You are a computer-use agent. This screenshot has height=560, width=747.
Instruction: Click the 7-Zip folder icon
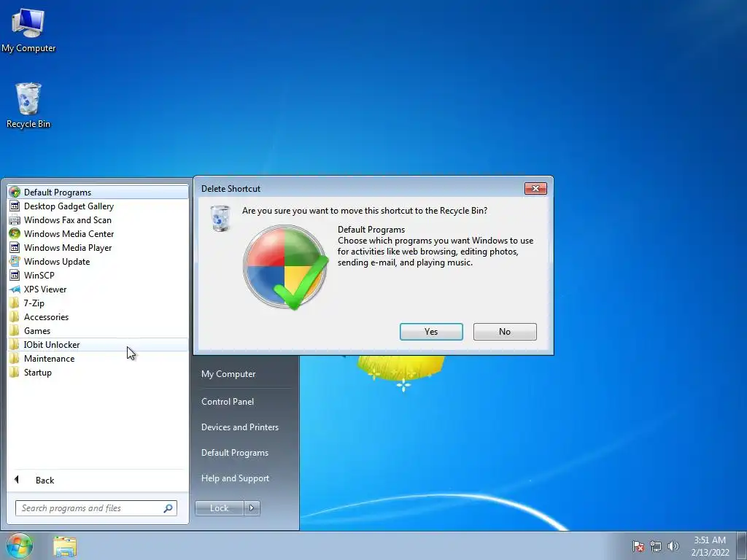tap(15, 303)
